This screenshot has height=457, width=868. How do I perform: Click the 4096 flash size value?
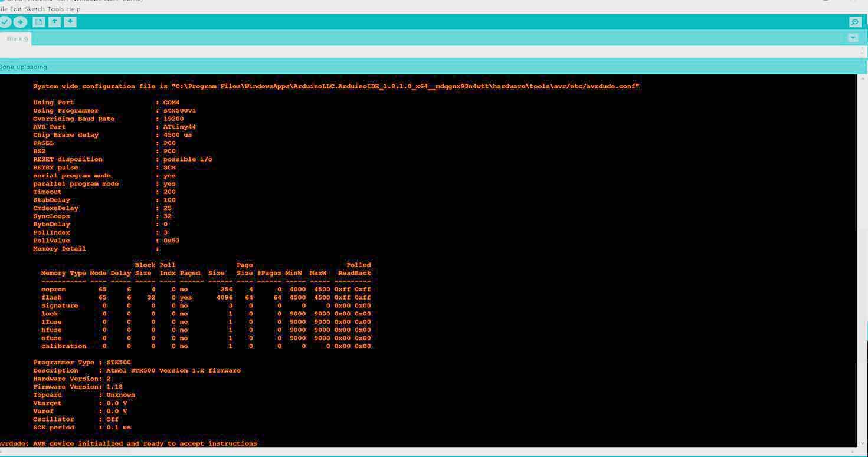224,298
